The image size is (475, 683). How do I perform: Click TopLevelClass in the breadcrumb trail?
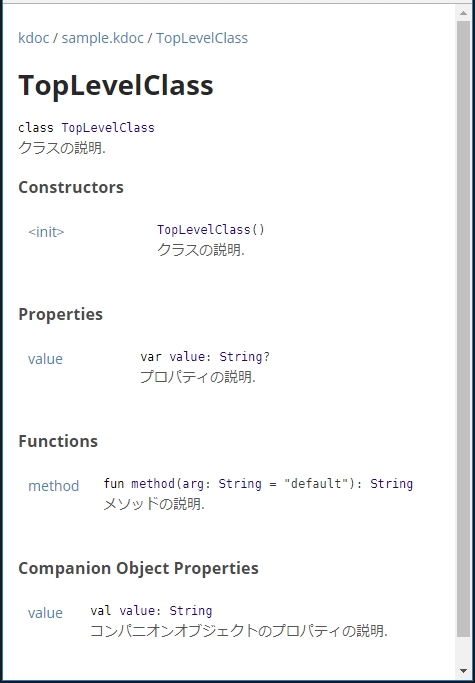tap(202, 38)
